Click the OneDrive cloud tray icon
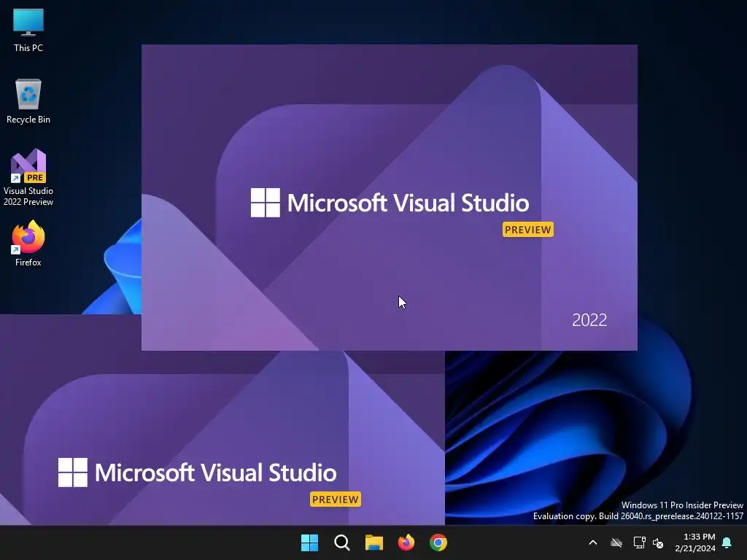 click(616, 542)
